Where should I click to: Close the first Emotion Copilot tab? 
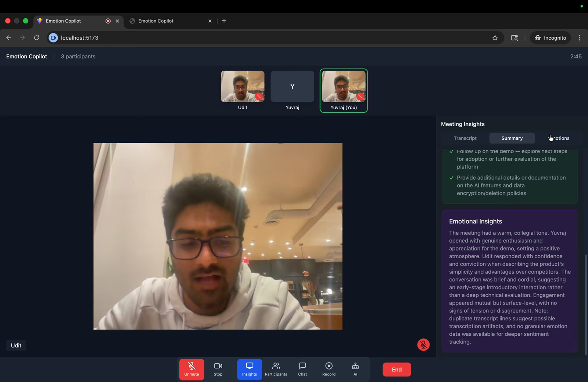click(118, 21)
